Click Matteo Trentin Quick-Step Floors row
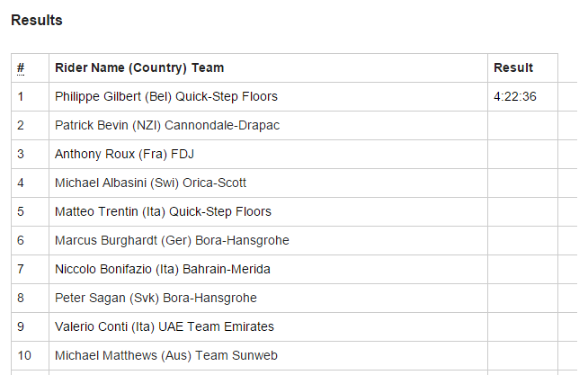The image size is (588, 375). [163, 211]
